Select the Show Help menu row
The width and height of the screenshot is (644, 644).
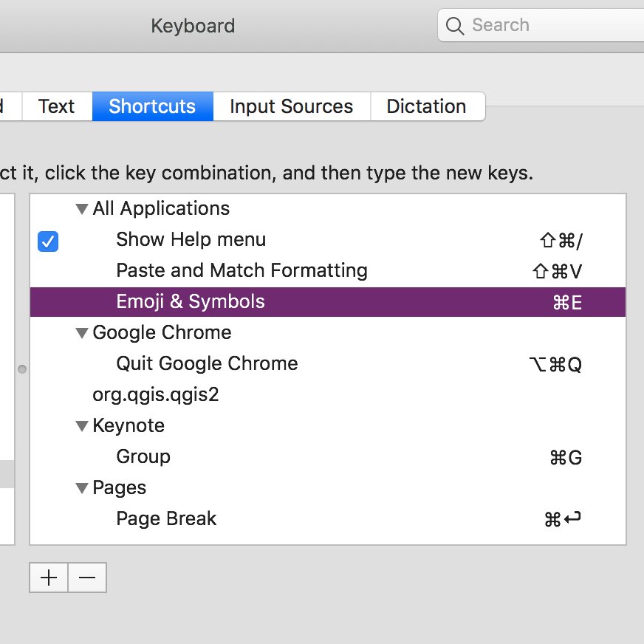coord(328,240)
